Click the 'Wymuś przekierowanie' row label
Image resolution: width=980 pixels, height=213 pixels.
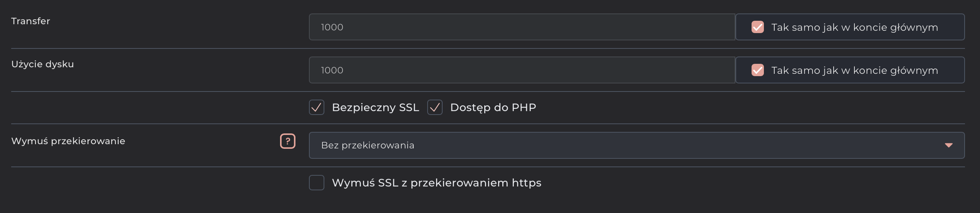click(68, 141)
